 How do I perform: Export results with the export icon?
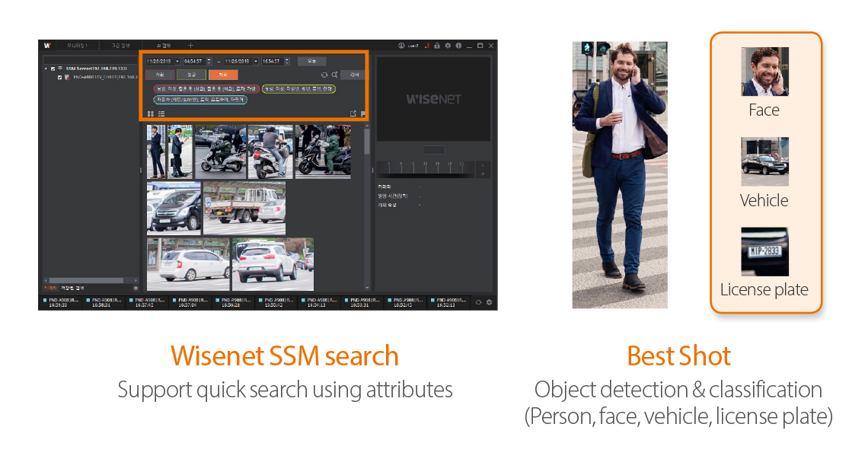click(353, 113)
